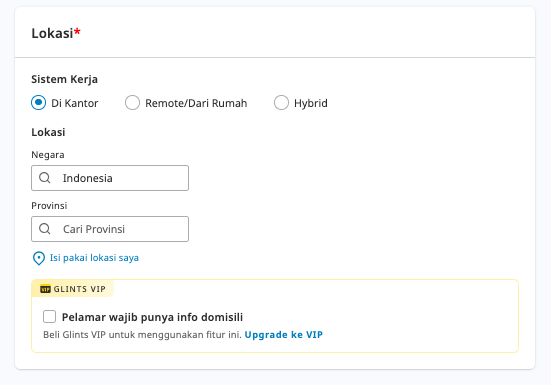Viewport: 551px width, 385px height.
Task: Click the Lokasi section title with asterisk
Action: pyautogui.click(x=56, y=33)
